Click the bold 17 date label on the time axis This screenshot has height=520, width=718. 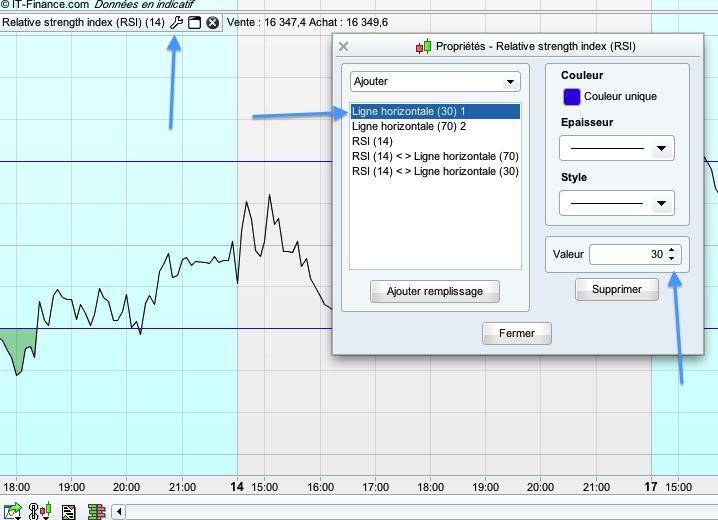click(x=651, y=487)
